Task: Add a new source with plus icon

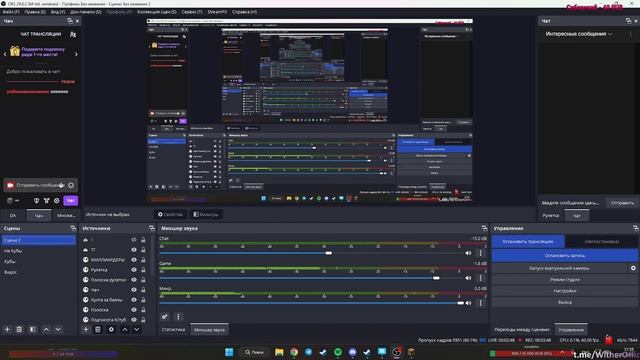Action: click(x=86, y=329)
